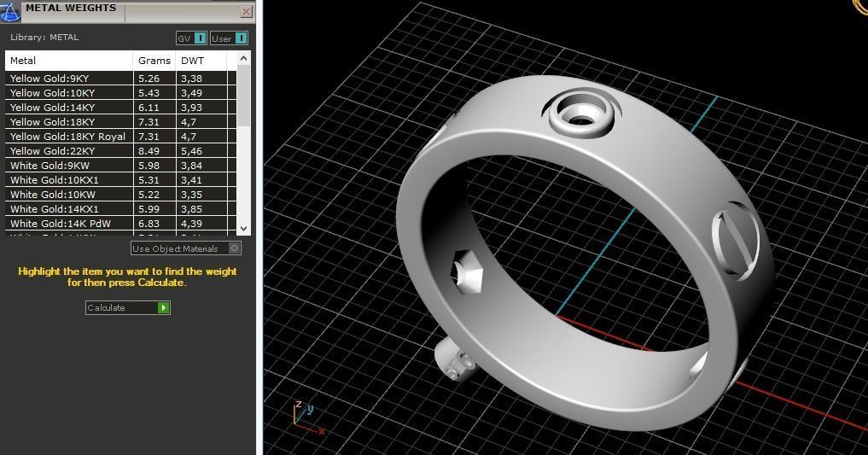
Task: Select the Yellow Gold:18KY Royal row
Action: (x=120, y=137)
